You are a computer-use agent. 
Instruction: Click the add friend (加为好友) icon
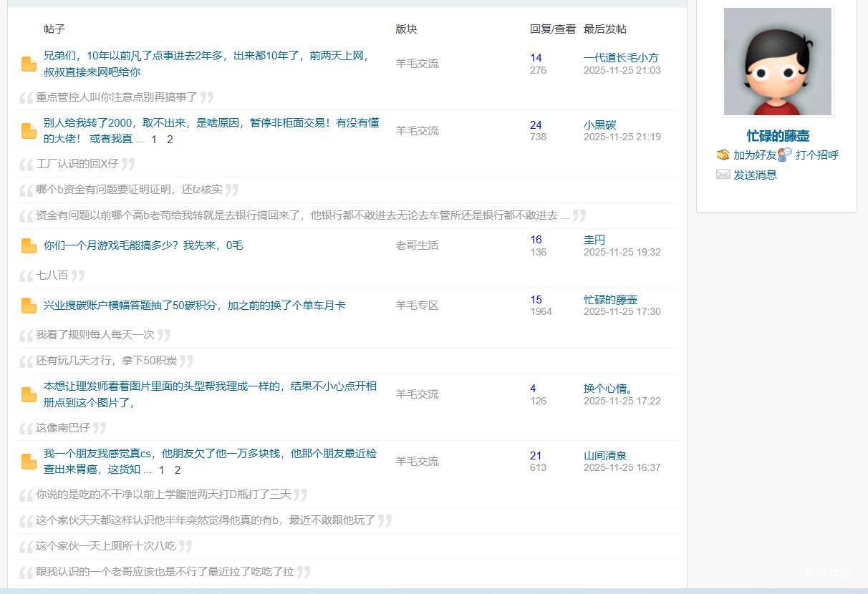coord(722,155)
